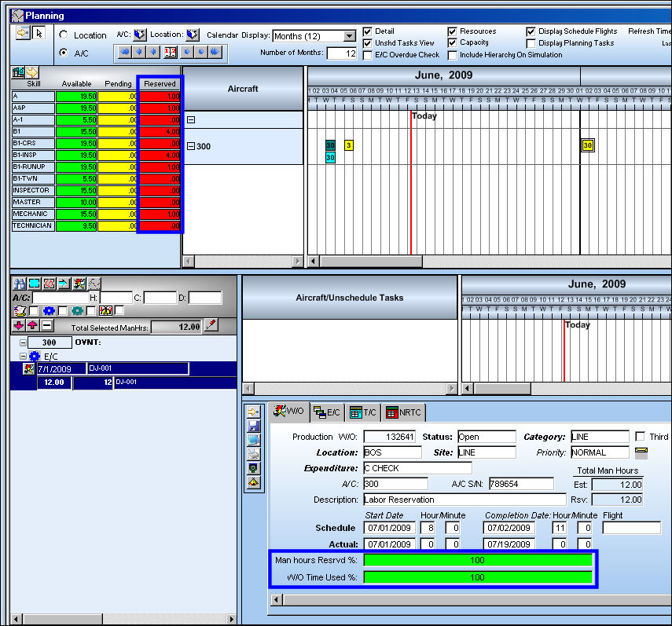Enable the E/C Overdue Check checkbox
672x626 pixels.
pos(367,55)
